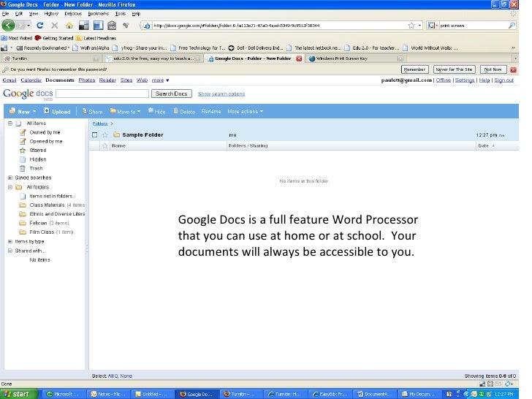Image resolution: width=532 pixels, height=399 pixels.
Task: Click Rename in Docs toolbar
Action: coord(211,111)
